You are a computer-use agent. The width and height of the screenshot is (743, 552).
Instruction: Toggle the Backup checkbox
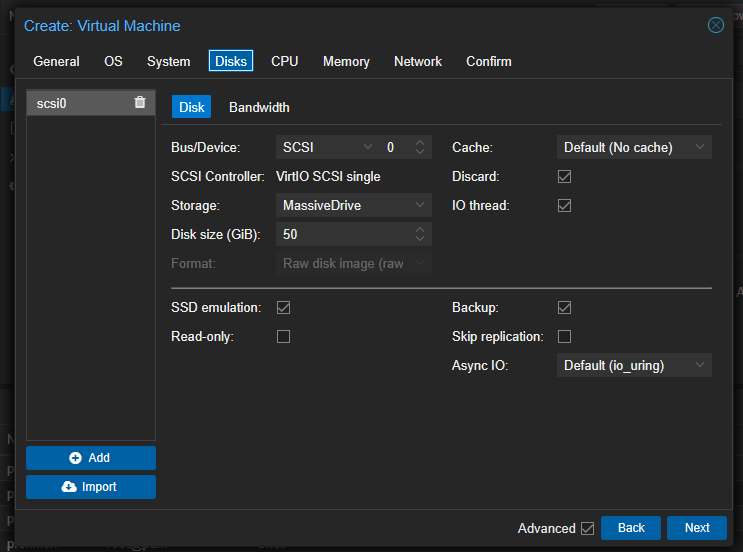point(564,308)
